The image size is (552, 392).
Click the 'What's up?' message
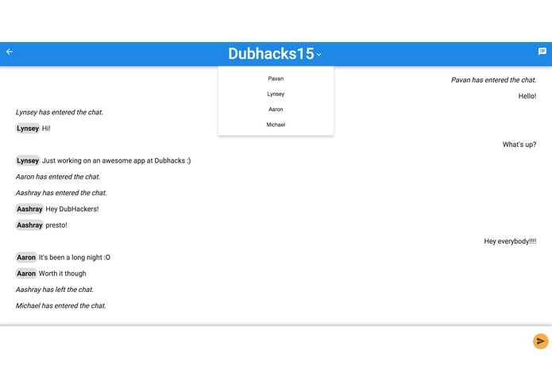click(x=519, y=144)
